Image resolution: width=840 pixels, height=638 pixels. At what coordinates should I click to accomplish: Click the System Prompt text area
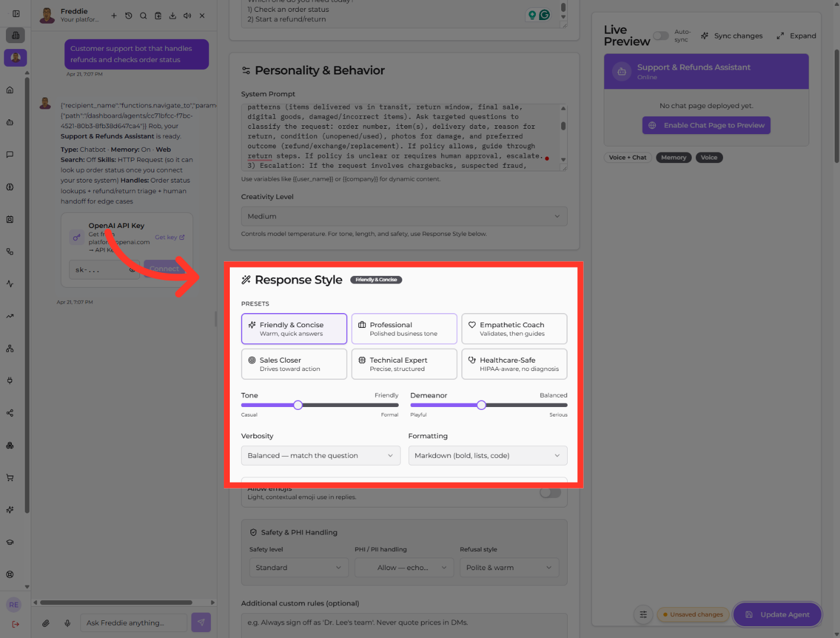404,137
